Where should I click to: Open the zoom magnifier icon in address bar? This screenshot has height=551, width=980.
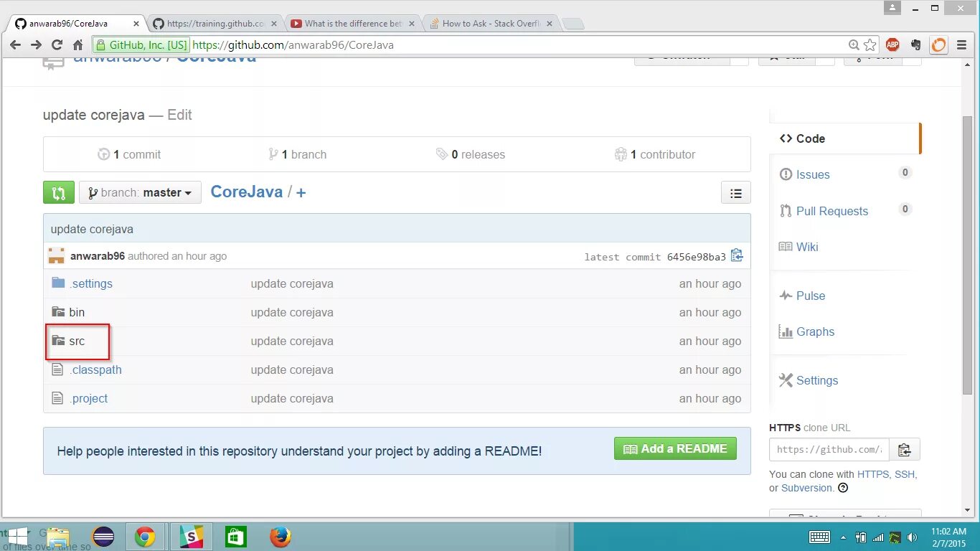[854, 44]
